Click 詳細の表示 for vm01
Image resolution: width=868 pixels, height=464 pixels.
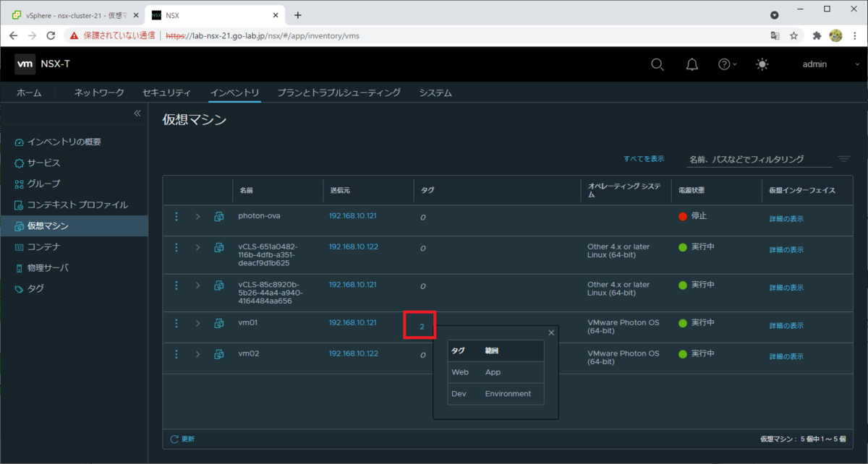point(786,325)
